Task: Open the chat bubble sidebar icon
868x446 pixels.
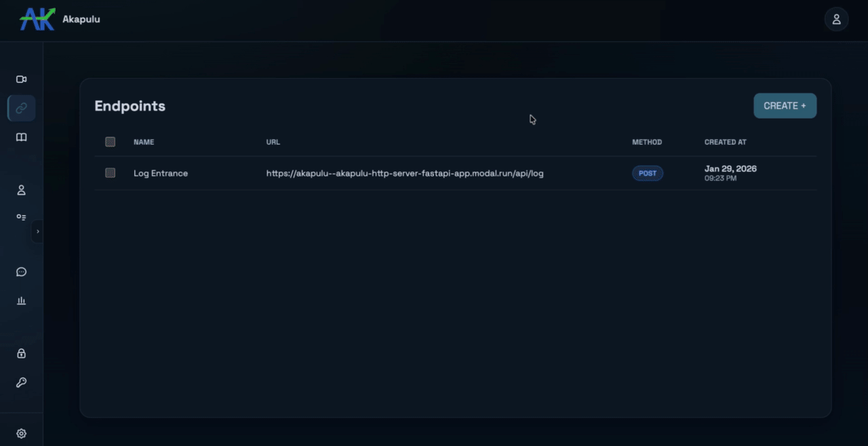Action: [x=21, y=272]
